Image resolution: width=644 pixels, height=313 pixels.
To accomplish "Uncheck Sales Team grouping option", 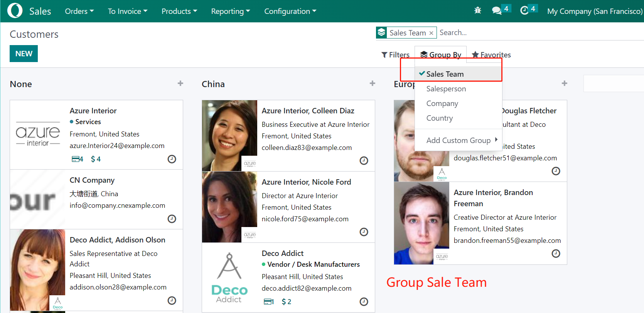I will pos(459,74).
